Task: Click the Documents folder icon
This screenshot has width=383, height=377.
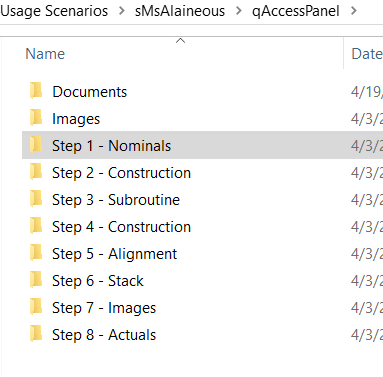Action: 36,91
